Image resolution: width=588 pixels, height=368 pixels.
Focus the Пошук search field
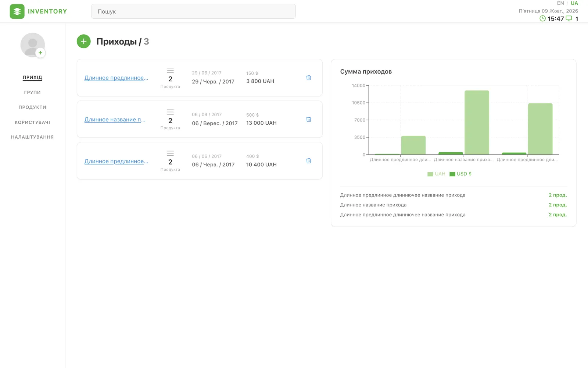pyautogui.click(x=193, y=11)
